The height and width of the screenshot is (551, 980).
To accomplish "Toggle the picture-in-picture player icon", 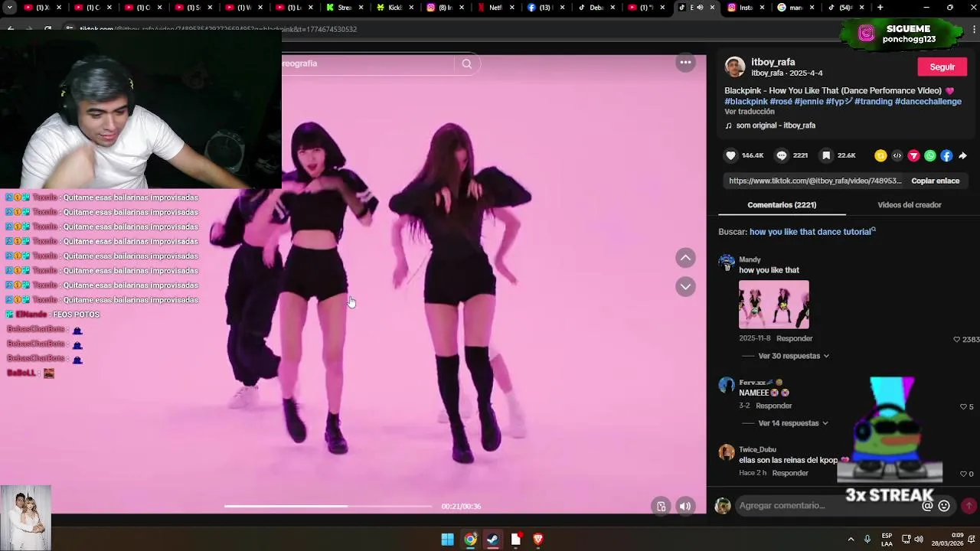I will pyautogui.click(x=661, y=506).
